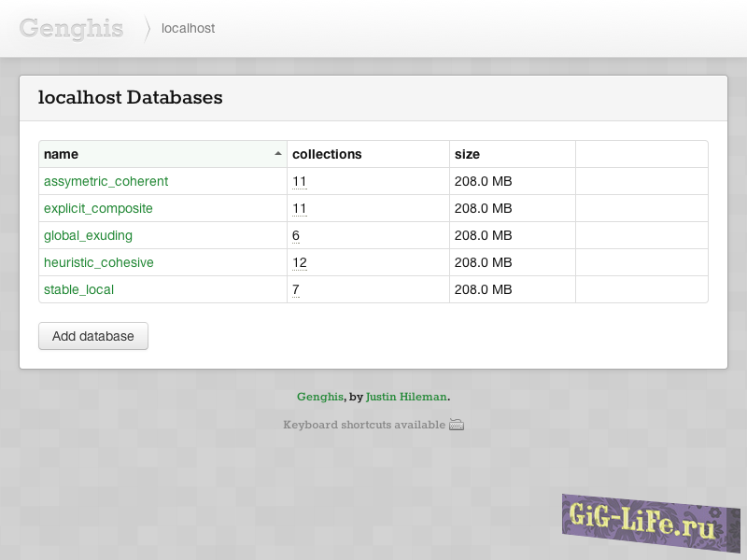Click collections count 7 for stable_local
747x560 pixels.
coord(296,289)
